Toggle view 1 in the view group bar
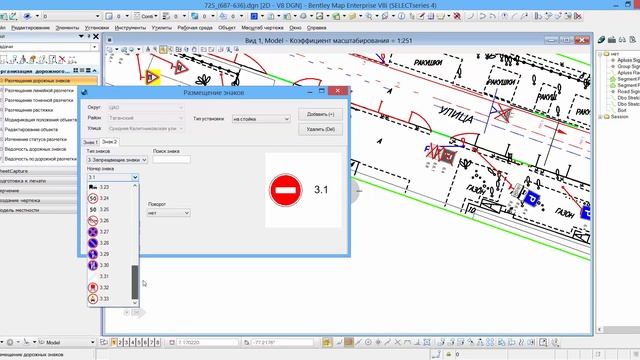Screen dimensions: 640x360 click(x=114, y=342)
